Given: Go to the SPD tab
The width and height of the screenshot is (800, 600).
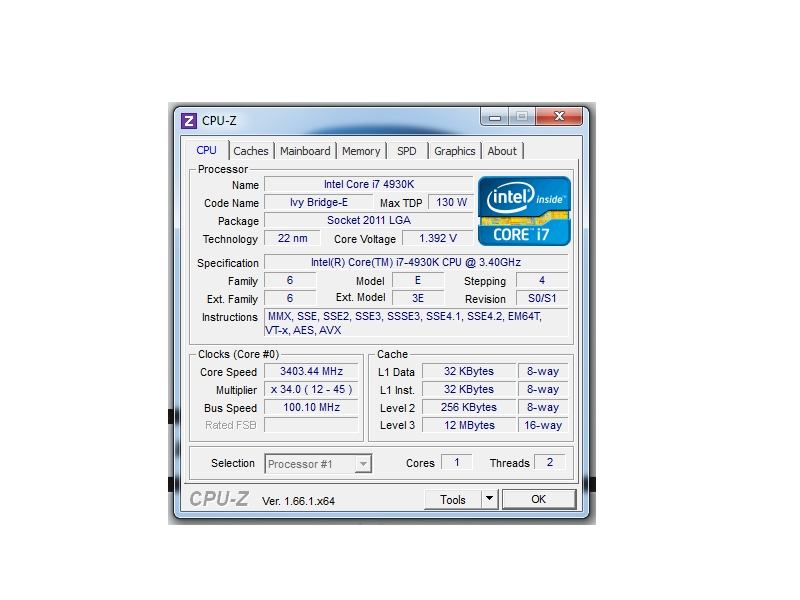Looking at the screenshot, I should pyautogui.click(x=407, y=151).
